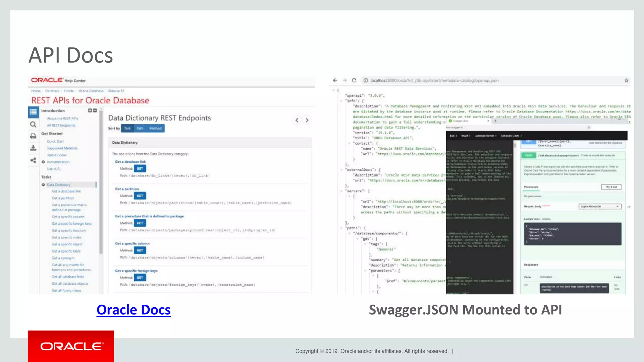Click the Oracle Help Center logo

[x=58, y=80]
